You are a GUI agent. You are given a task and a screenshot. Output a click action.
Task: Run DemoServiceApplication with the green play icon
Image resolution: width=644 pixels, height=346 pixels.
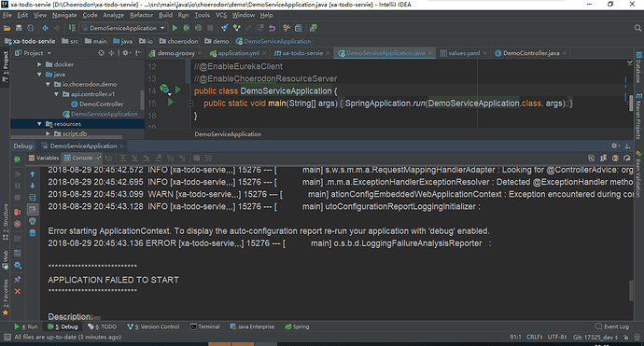[175, 28]
